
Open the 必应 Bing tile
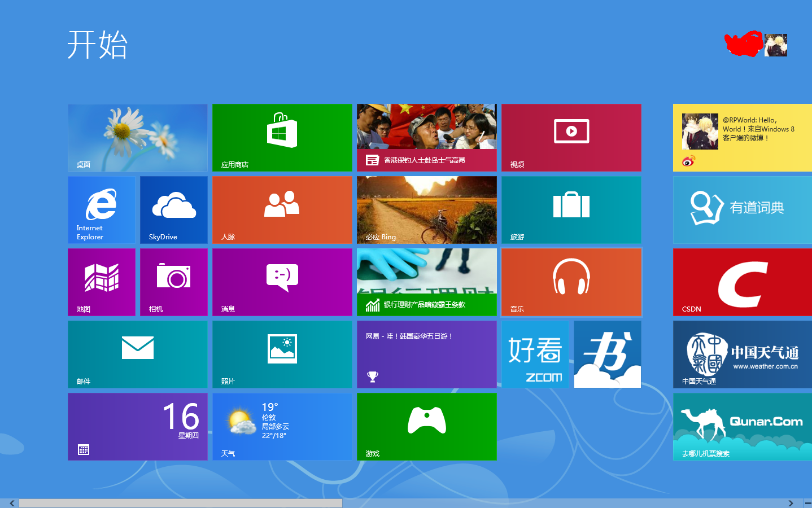pyautogui.click(x=427, y=210)
